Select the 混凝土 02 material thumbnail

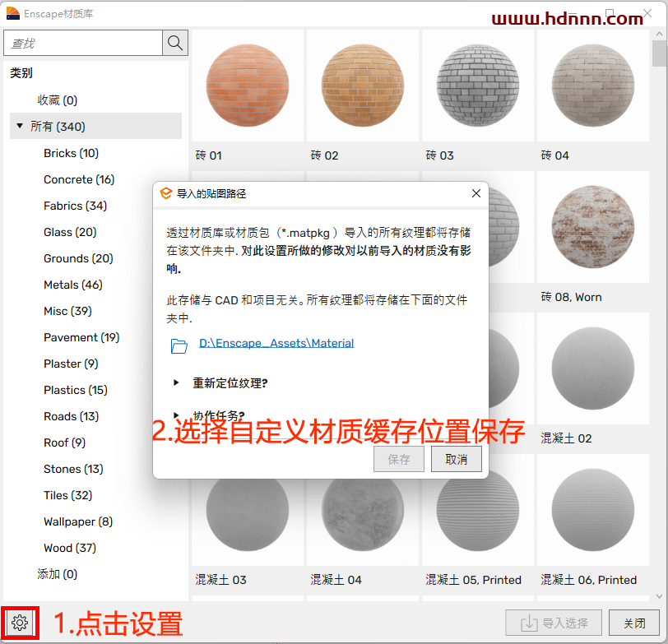click(593, 368)
